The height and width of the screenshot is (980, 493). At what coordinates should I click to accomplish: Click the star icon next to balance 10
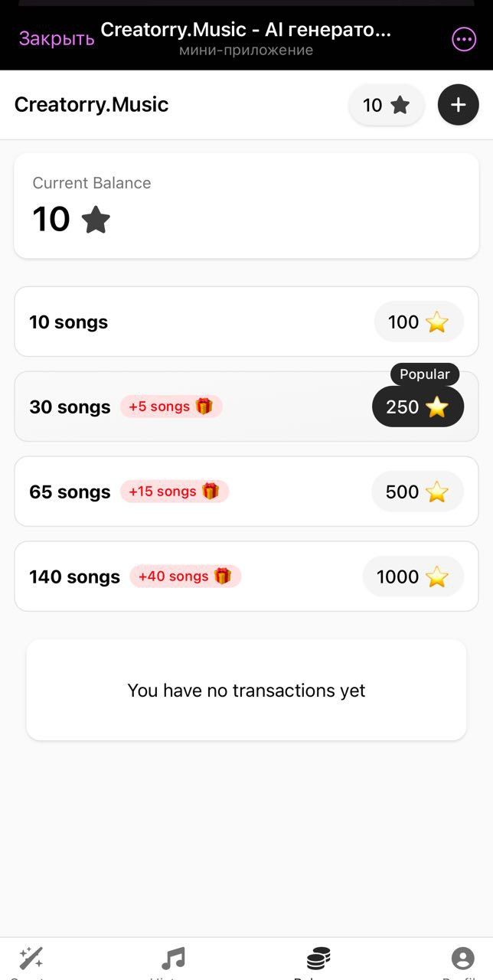click(96, 220)
